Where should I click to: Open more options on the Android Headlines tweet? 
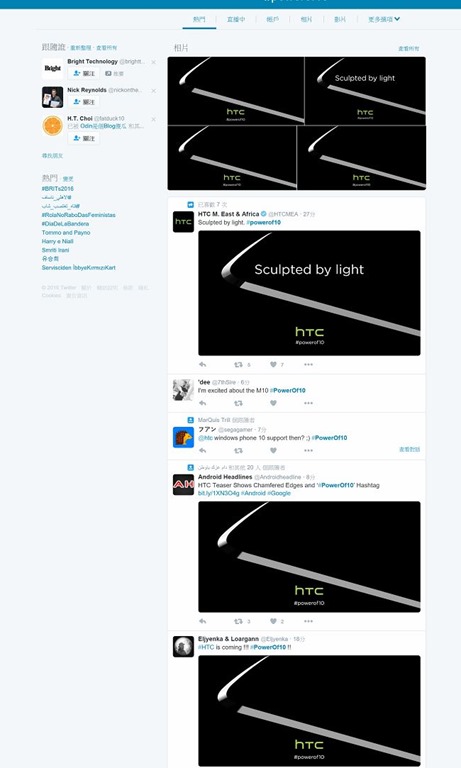tap(308, 621)
